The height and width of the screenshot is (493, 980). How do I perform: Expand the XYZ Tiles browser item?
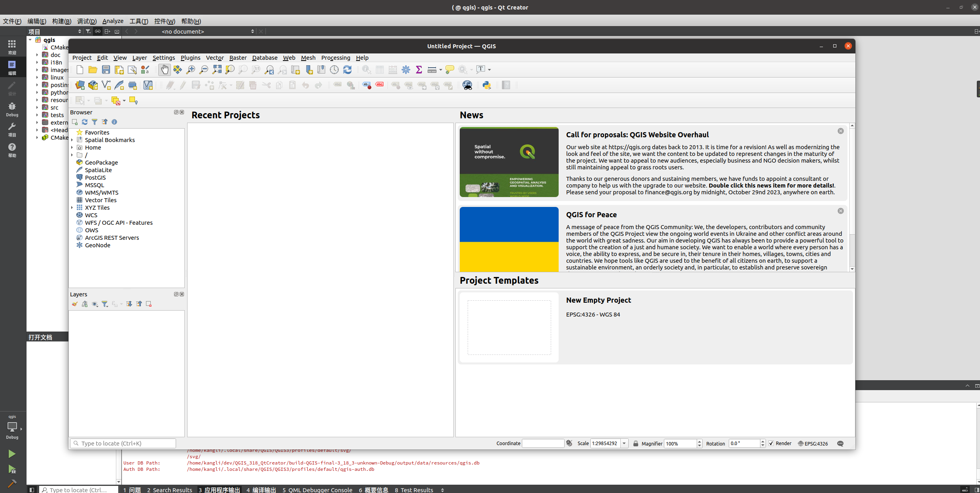point(72,207)
